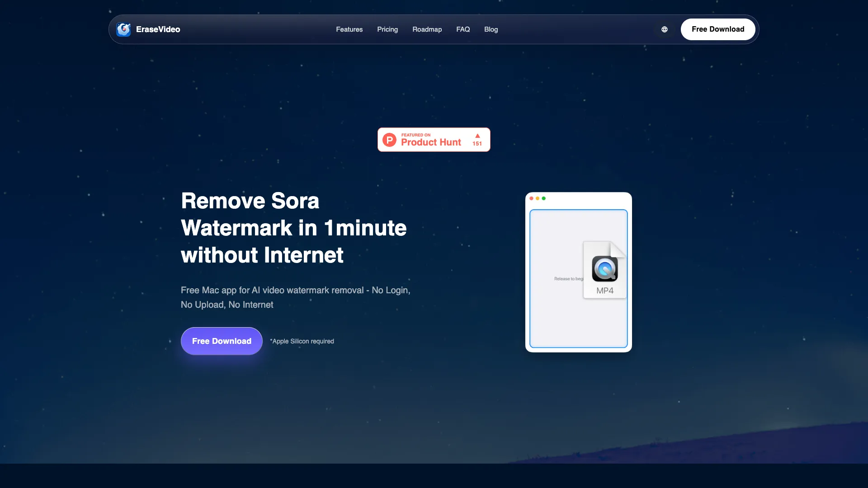Click the red dot in the app mockup
This screenshot has height=488, width=868.
click(x=531, y=198)
